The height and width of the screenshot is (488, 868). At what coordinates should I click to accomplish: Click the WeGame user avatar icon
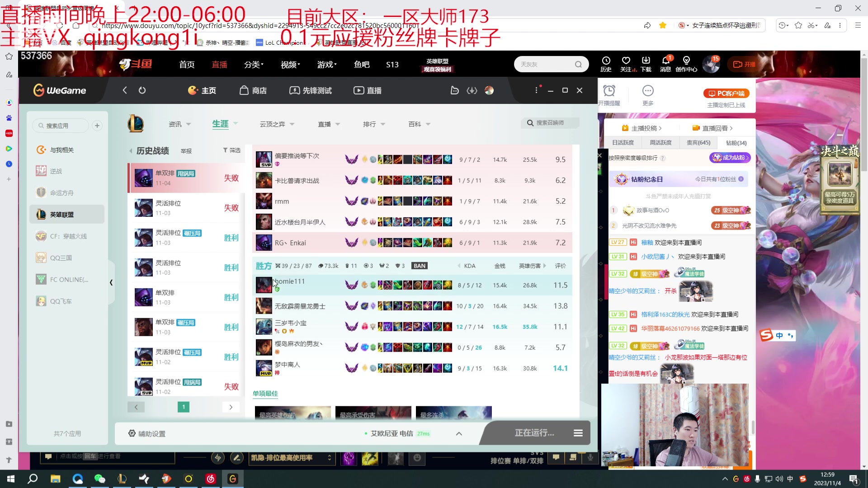coord(489,90)
